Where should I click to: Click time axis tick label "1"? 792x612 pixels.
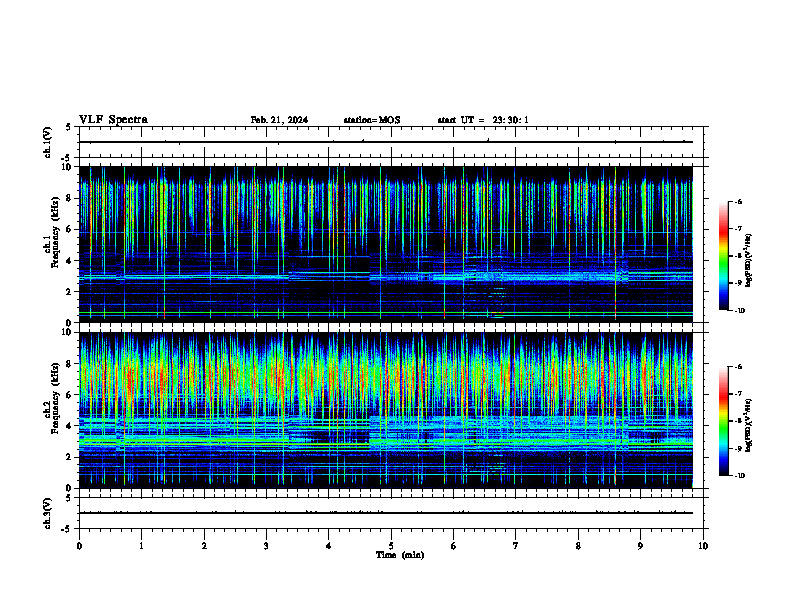pos(141,546)
